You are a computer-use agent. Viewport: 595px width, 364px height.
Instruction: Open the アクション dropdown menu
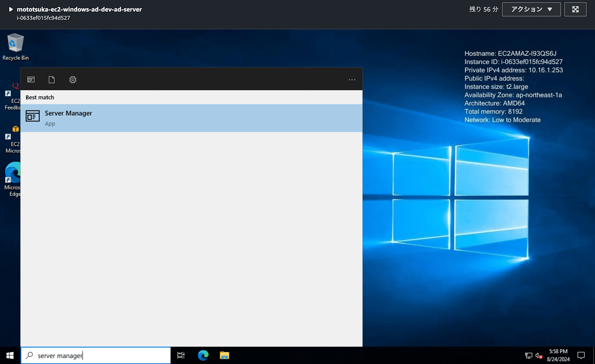(x=531, y=9)
